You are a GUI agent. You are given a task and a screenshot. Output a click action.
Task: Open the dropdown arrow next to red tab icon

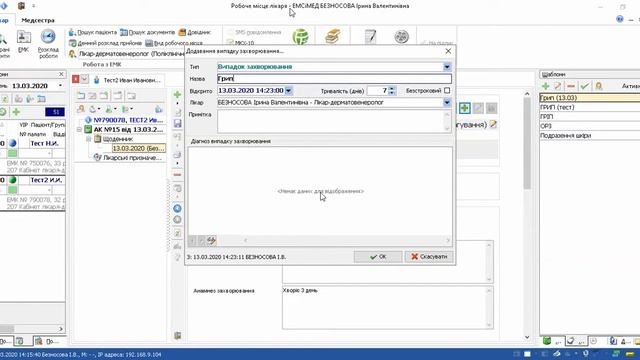(x=84, y=79)
